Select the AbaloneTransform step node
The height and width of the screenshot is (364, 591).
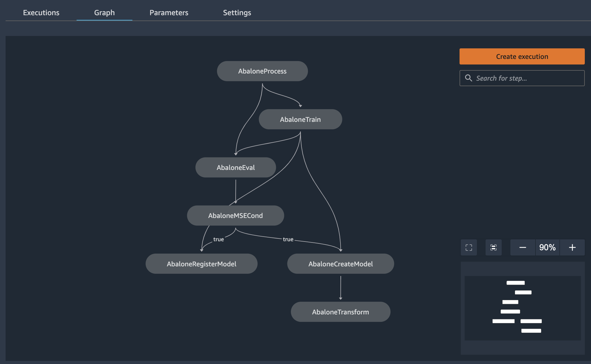pos(340,312)
